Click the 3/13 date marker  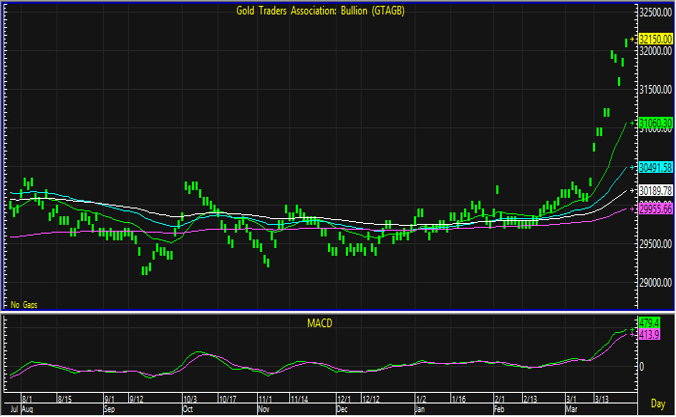tap(603, 400)
